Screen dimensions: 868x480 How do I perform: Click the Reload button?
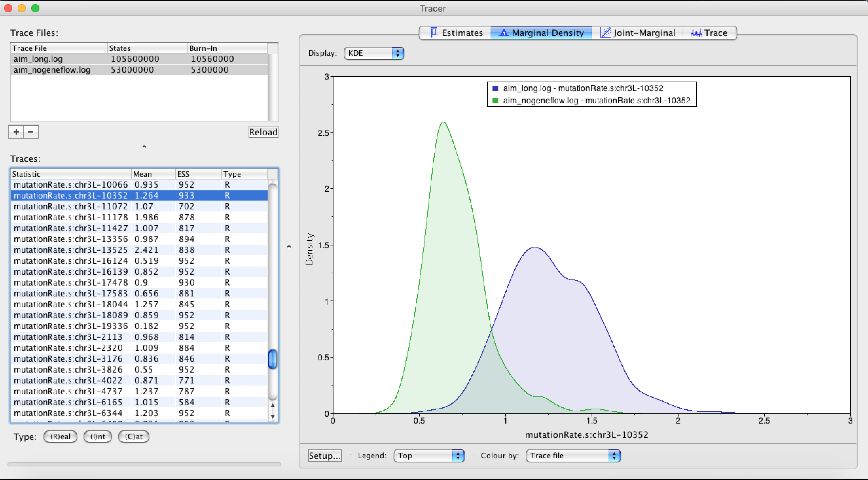coord(263,132)
